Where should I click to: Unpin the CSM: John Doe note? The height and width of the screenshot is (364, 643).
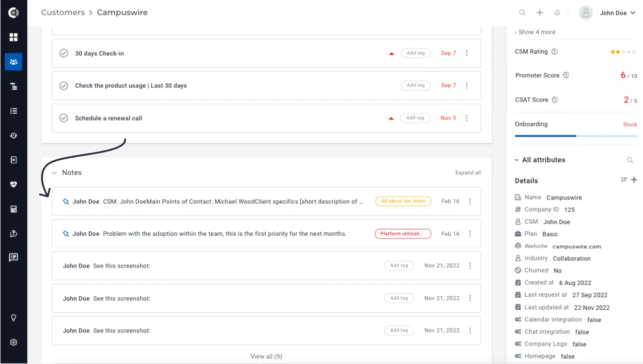pyautogui.click(x=66, y=201)
